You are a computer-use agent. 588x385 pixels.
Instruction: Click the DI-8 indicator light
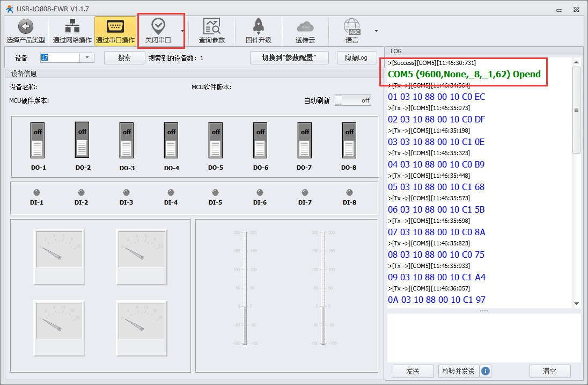click(x=349, y=192)
